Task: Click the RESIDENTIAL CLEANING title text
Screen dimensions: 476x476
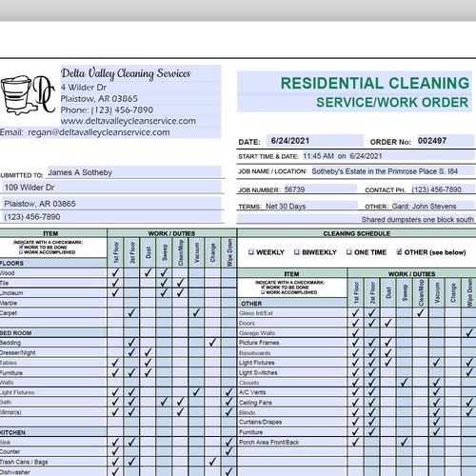Action: (375, 84)
